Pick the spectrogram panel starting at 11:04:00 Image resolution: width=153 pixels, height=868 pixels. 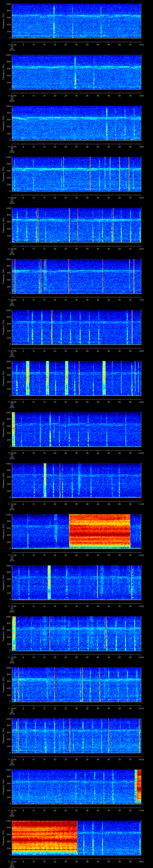[77, 174]
